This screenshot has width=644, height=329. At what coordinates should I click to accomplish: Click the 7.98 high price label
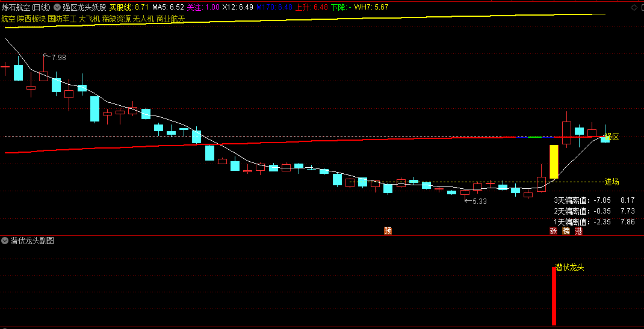coord(59,58)
